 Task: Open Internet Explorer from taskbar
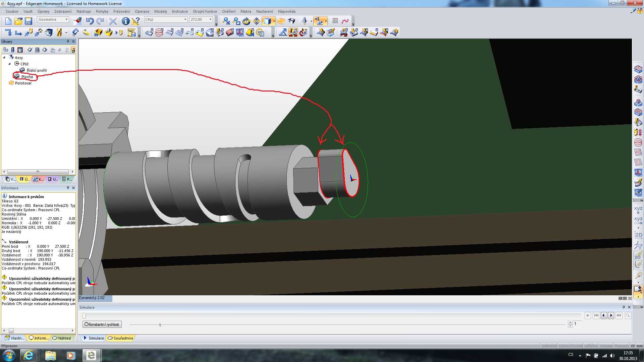point(29,355)
